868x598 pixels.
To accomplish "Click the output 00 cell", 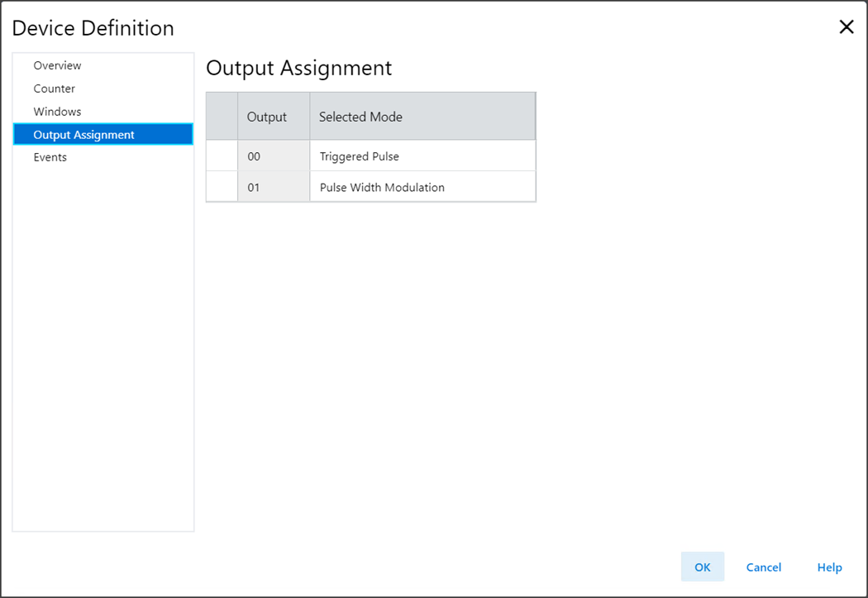I will point(273,156).
